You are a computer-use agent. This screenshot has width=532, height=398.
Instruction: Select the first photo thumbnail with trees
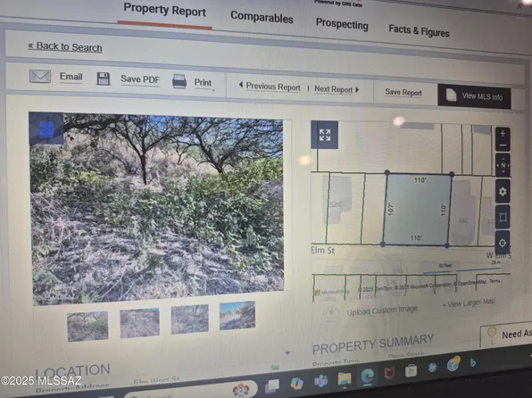[87, 326]
